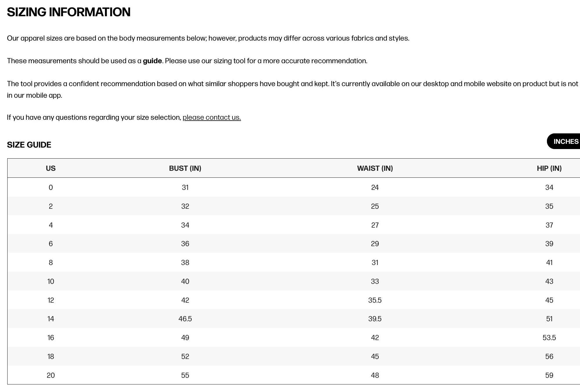Click the 35.5 waist measurement cell
The width and height of the screenshot is (580, 392).
375,300
